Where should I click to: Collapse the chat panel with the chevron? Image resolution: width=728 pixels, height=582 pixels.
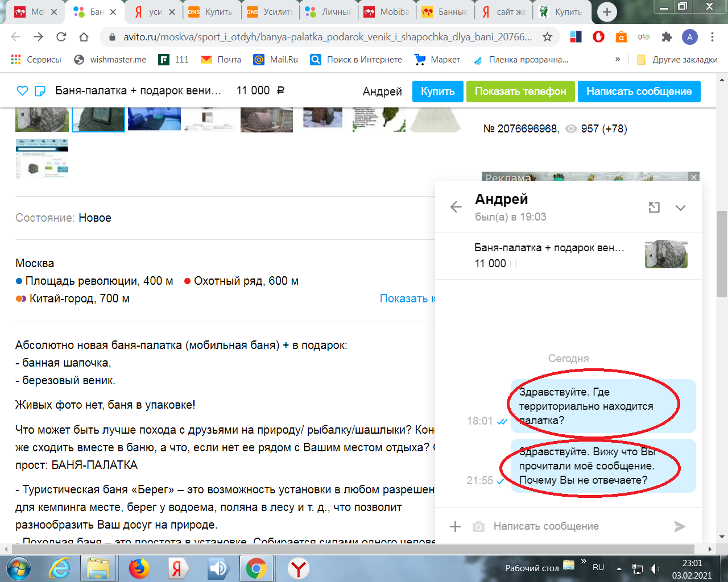point(680,207)
